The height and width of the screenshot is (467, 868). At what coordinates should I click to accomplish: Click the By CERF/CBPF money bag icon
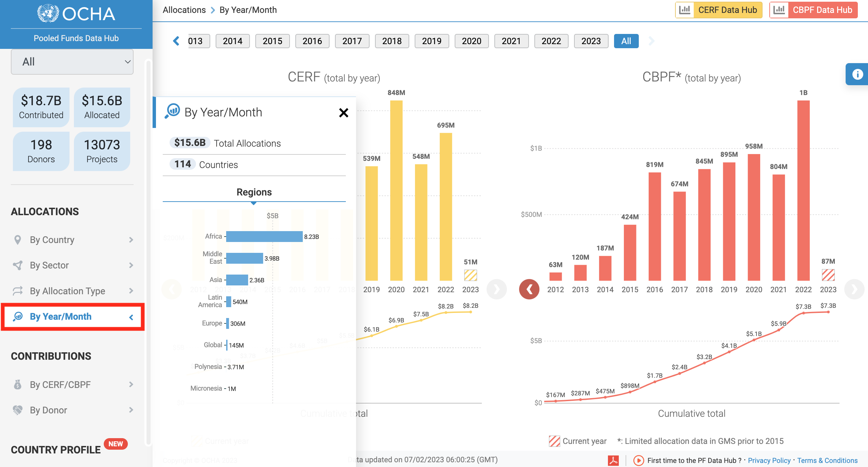point(18,385)
